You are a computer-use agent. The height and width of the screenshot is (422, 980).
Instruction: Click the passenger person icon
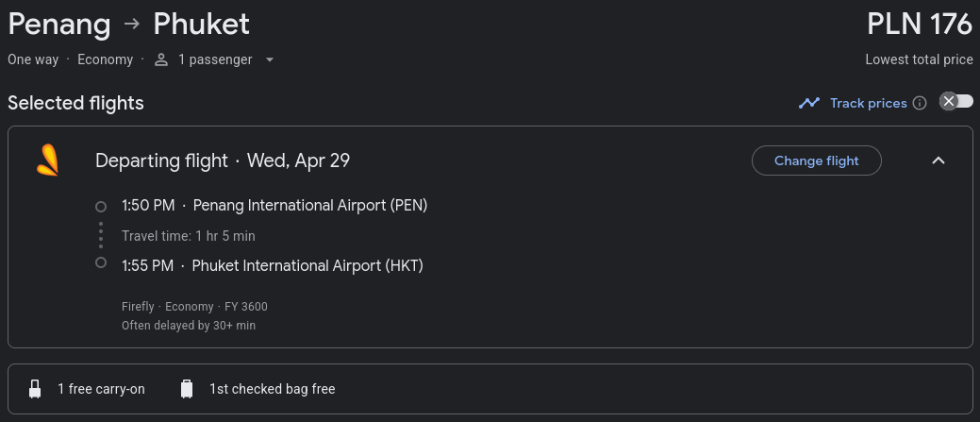pyautogui.click(x=161, y=60)
